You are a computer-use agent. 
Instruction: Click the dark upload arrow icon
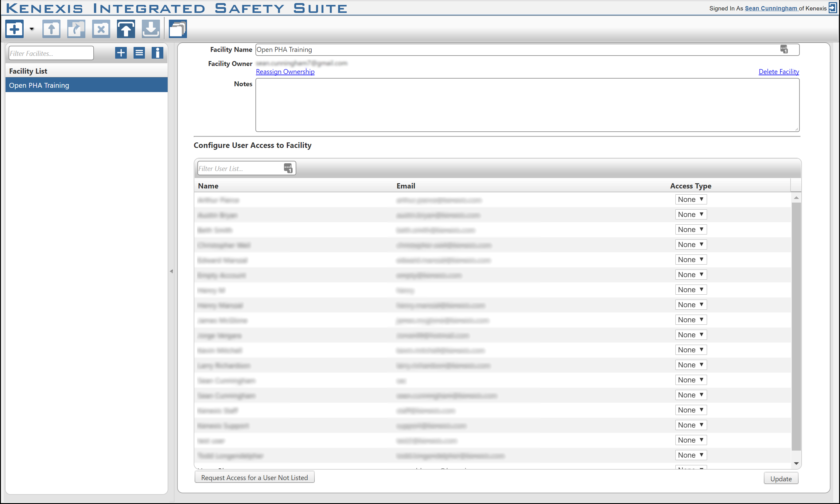pyautogui.click(x=126, y=29)
